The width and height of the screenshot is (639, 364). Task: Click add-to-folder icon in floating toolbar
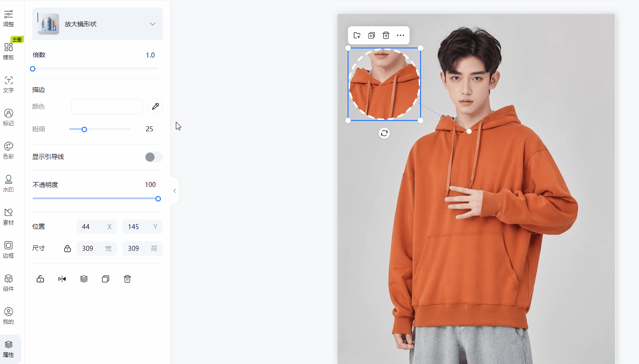(357, 35)
